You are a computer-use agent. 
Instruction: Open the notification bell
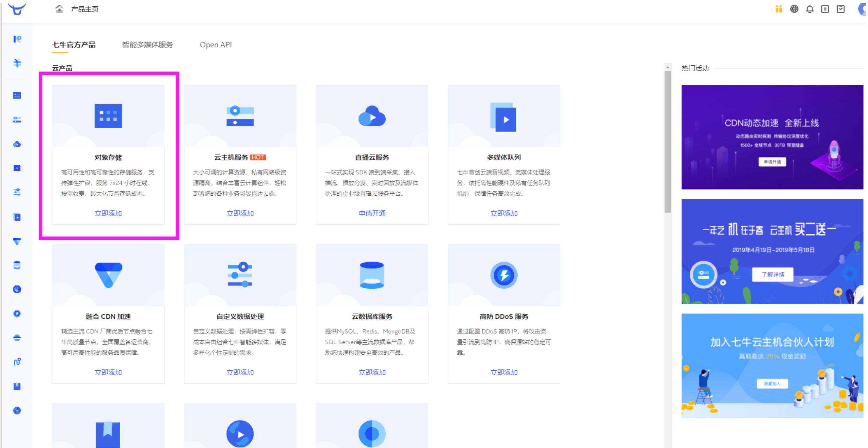click(810, 9)
